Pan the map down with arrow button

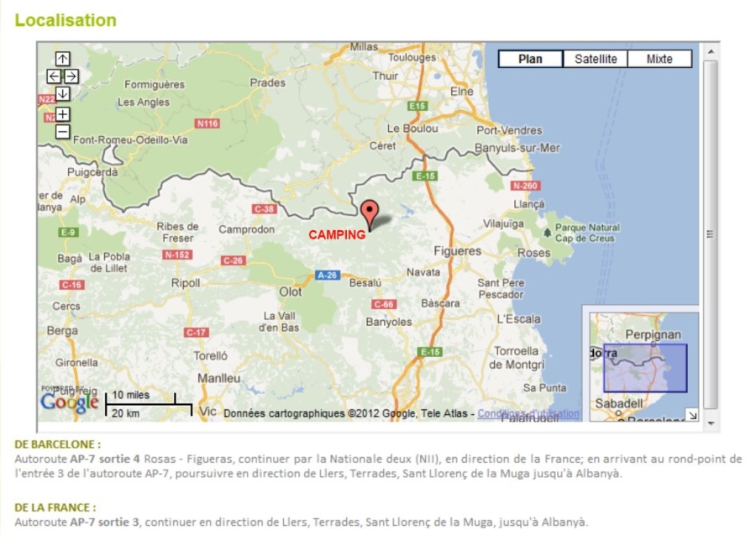point(63,93)
